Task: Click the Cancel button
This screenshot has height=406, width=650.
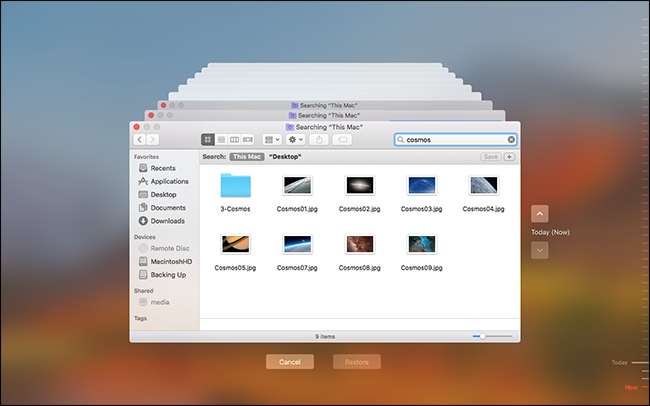Action: tap(290, 361)
